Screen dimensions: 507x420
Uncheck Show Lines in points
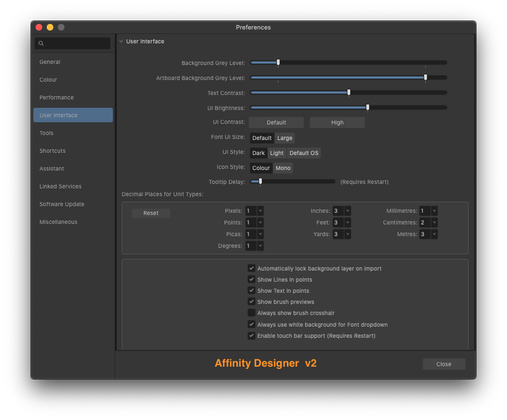(251, 279)
